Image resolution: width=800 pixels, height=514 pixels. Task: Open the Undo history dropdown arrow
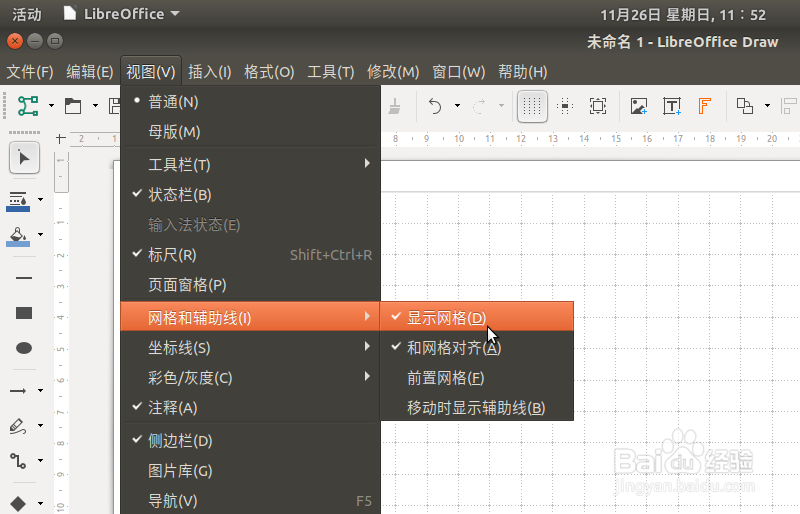[457, 106]
